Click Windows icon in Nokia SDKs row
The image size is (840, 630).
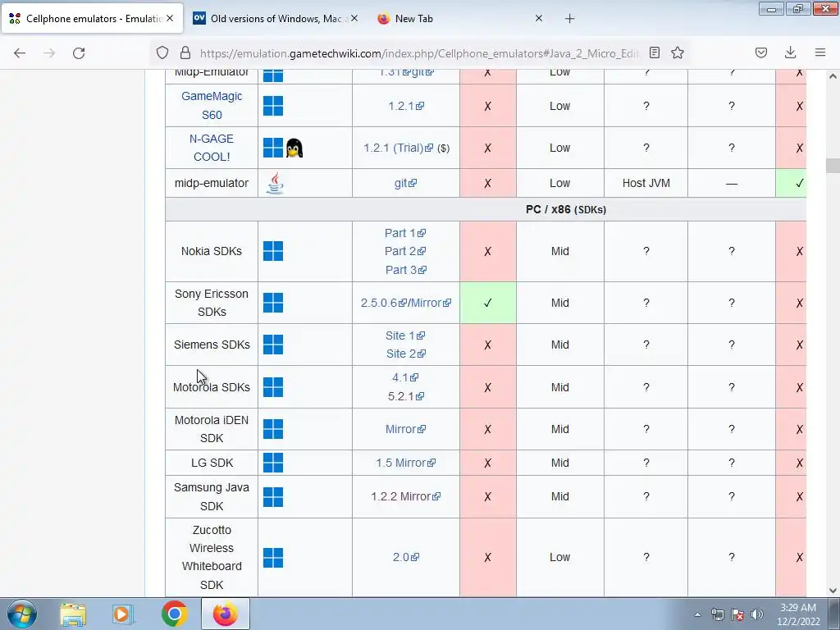point(273,251)
